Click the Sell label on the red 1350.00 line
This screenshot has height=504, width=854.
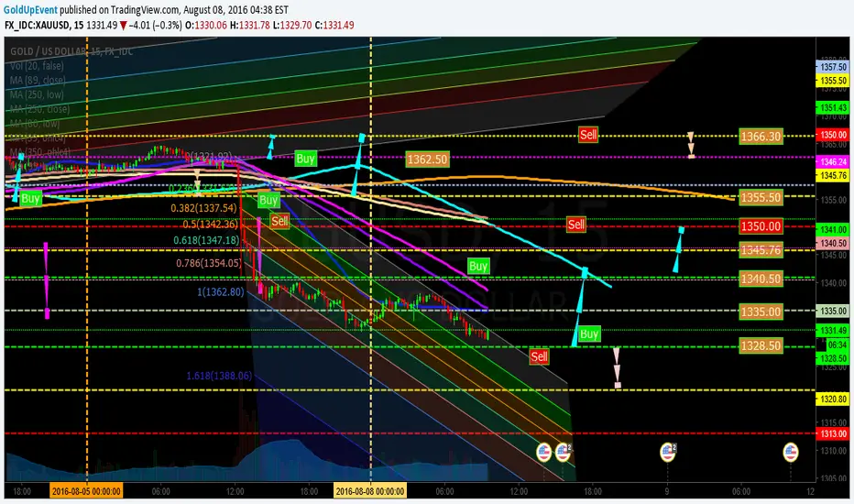point(576,225)
